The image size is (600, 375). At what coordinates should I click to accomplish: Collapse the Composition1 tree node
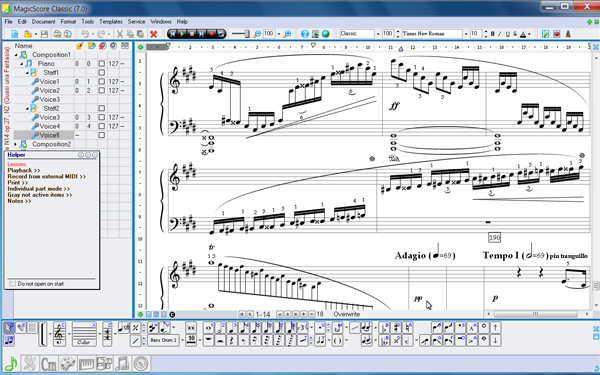pos(16,55)
